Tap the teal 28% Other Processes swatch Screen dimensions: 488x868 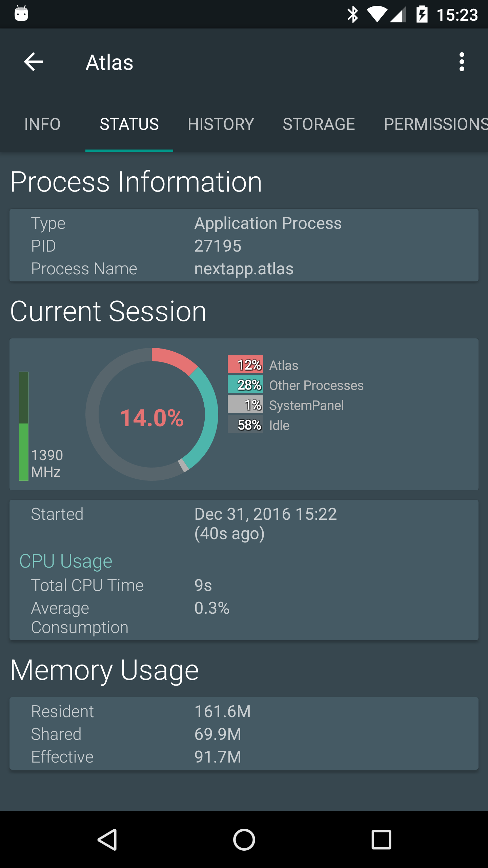(x=245, y=384)
